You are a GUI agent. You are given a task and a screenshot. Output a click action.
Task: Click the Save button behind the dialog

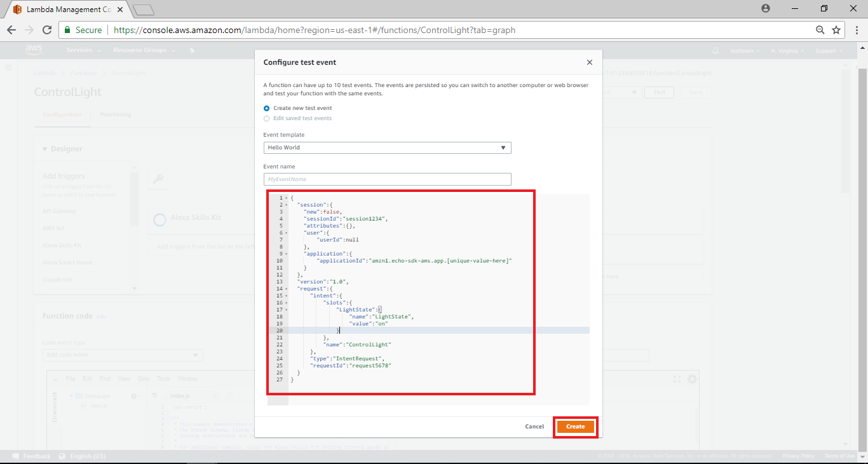click(696, 92)
